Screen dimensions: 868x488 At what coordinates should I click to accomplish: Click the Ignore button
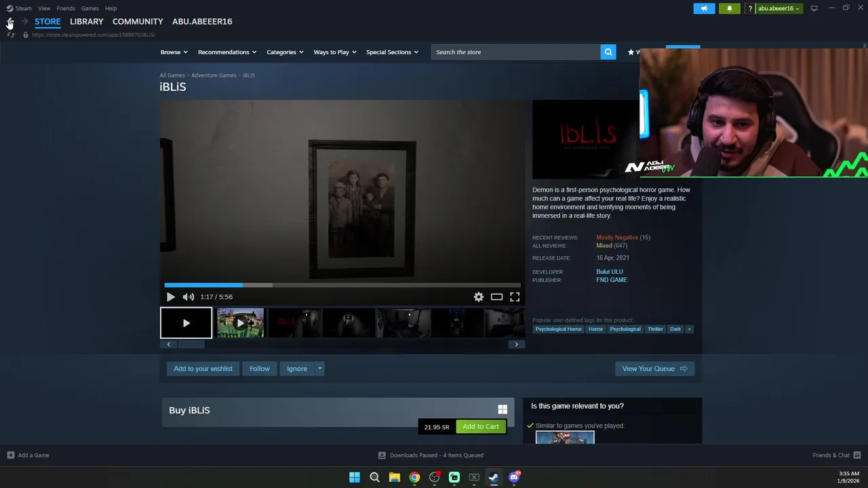[297, 369]
